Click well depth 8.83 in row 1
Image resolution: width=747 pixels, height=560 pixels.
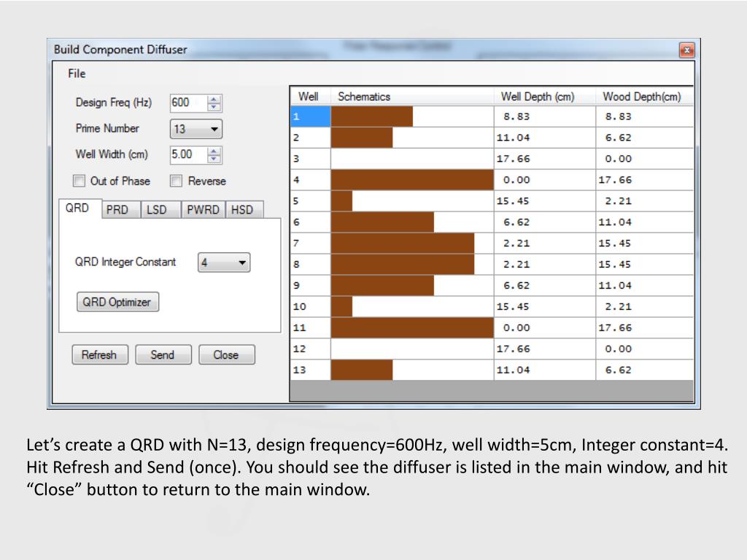544,116
